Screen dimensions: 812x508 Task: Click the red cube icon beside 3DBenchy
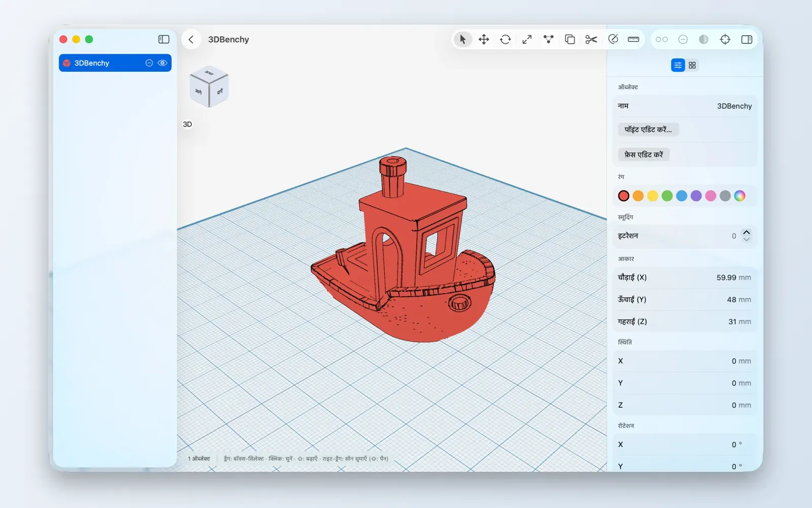[x=66, y=63]
